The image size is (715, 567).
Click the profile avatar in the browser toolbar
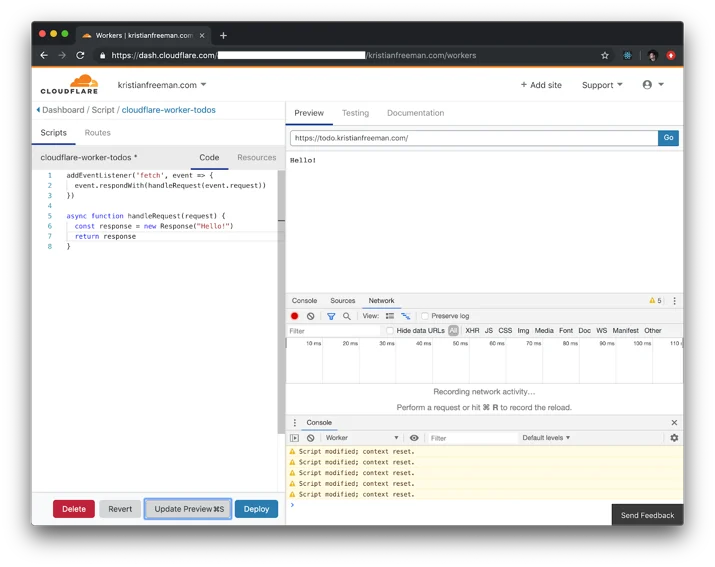coord(653,55)
